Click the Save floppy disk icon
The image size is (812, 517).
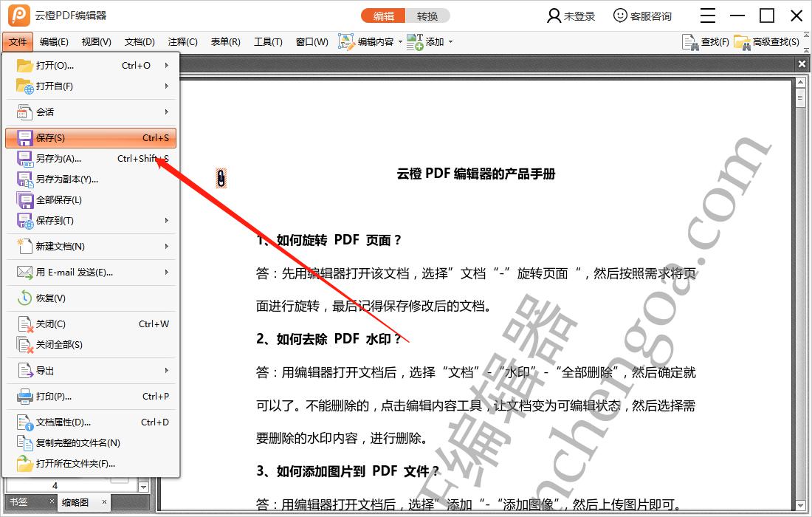24,138
